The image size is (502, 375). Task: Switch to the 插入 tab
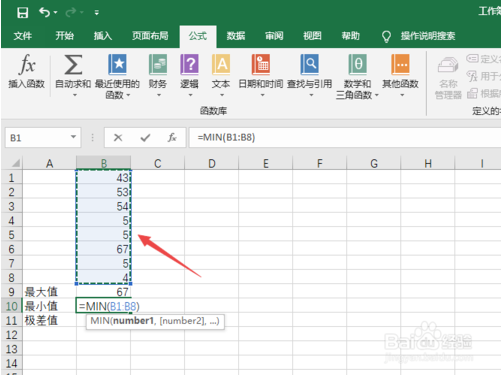click(x=103, y=36)
